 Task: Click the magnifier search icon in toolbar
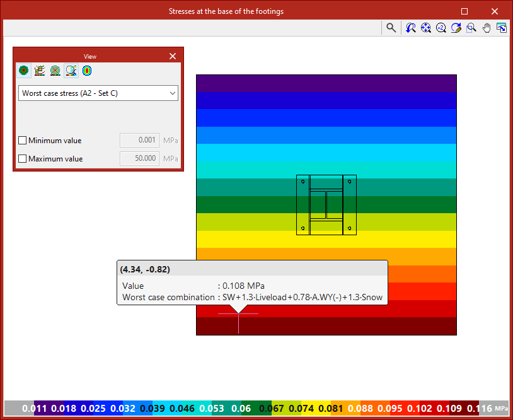391,28
